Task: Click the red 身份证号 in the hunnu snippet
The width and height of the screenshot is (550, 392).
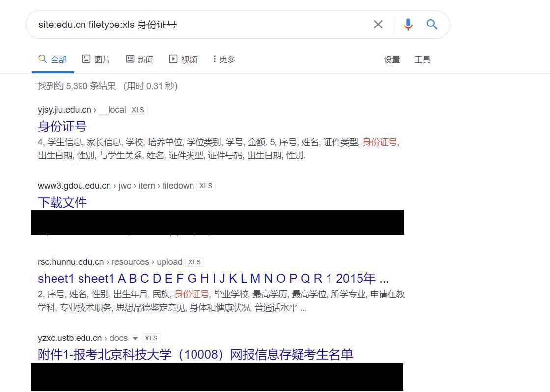Action: [x=192, y=294]
